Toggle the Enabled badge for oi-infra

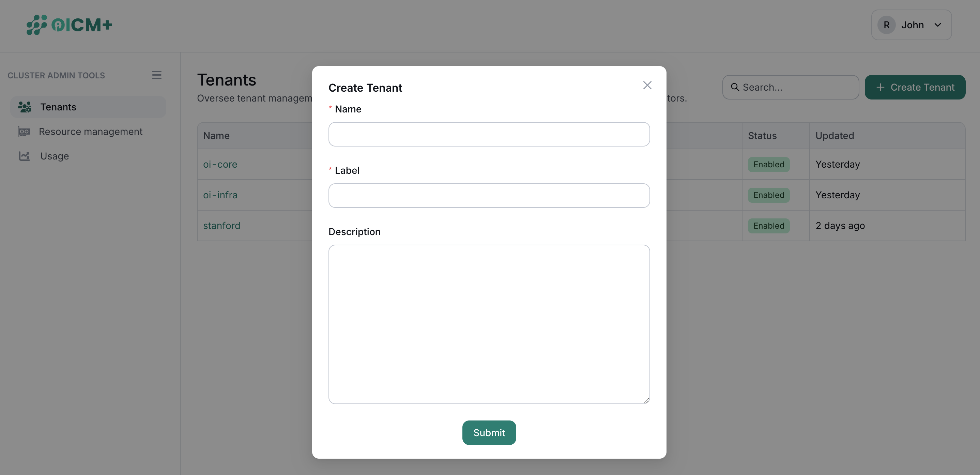point(768,195)
